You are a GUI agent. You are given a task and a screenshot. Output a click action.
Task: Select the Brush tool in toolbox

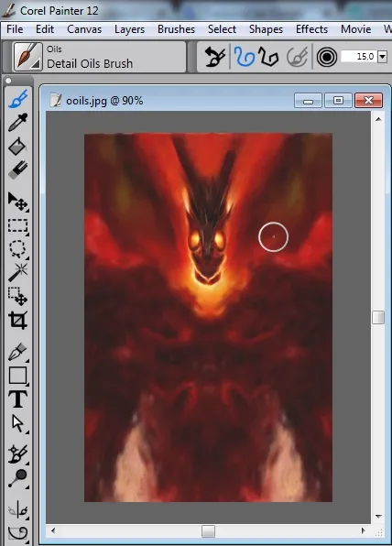pos(17,99)
